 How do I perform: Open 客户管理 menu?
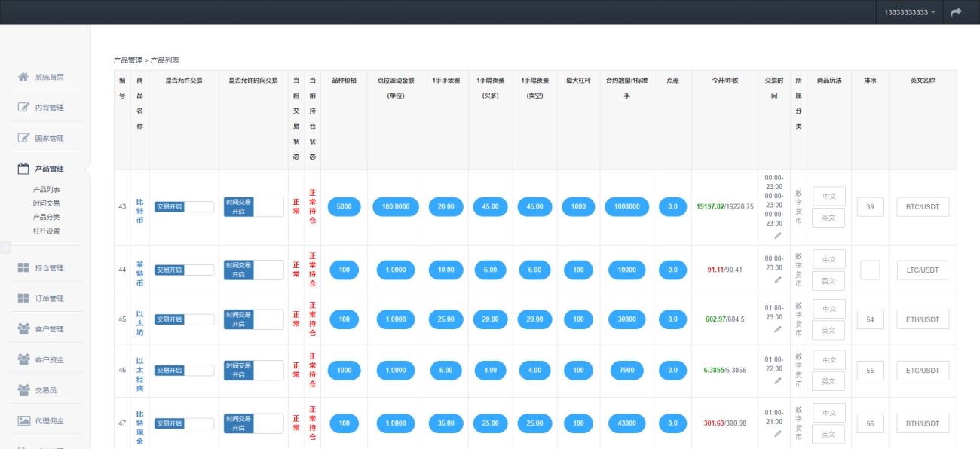[49, 329]
